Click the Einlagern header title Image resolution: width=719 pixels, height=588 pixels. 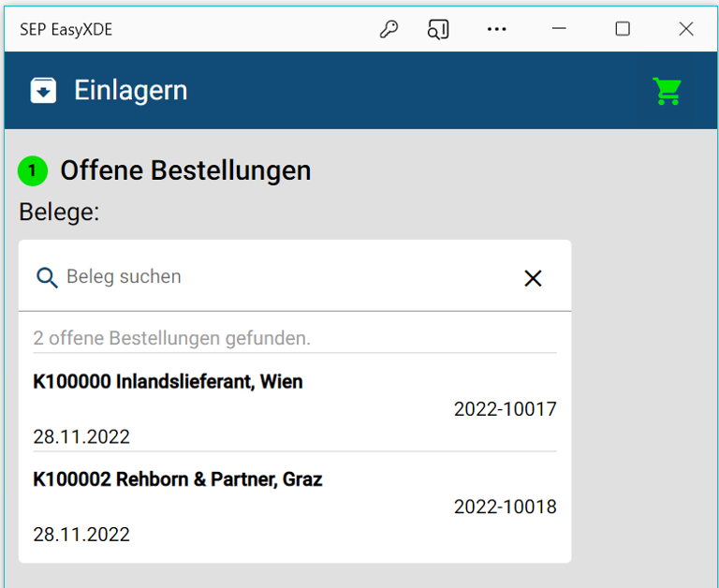pyautogui.click(x=131, y=91)
